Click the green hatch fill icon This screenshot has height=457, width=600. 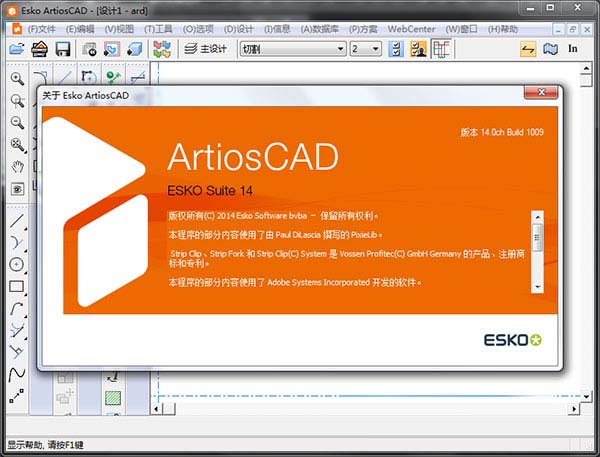click(113, 398)
